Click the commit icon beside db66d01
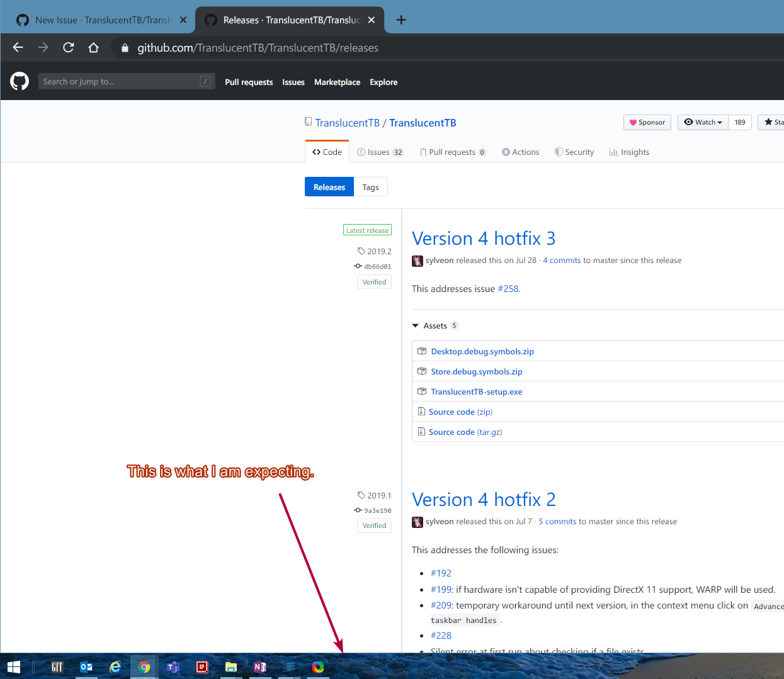This screenshot has width=784, height=679. [358, 266]
